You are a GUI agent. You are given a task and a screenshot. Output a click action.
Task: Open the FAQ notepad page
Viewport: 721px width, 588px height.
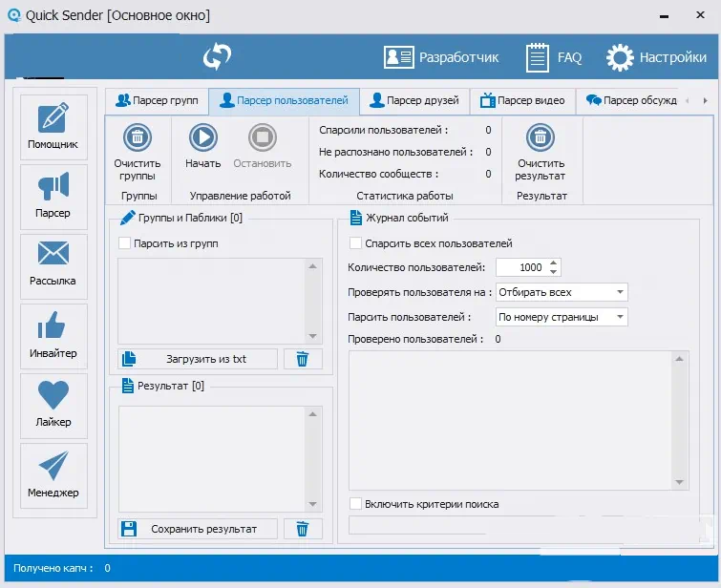pyautogui.click(x=554, y=57)
